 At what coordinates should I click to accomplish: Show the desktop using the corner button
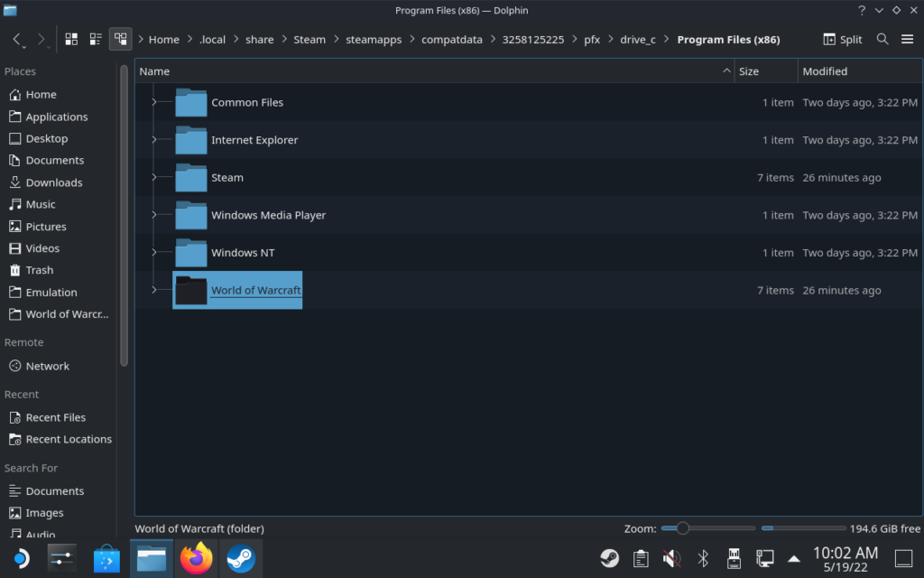click(904, 558)
